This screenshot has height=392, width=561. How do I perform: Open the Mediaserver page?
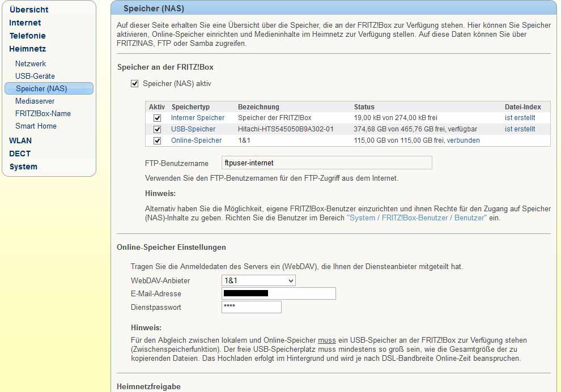click(35, 101)
